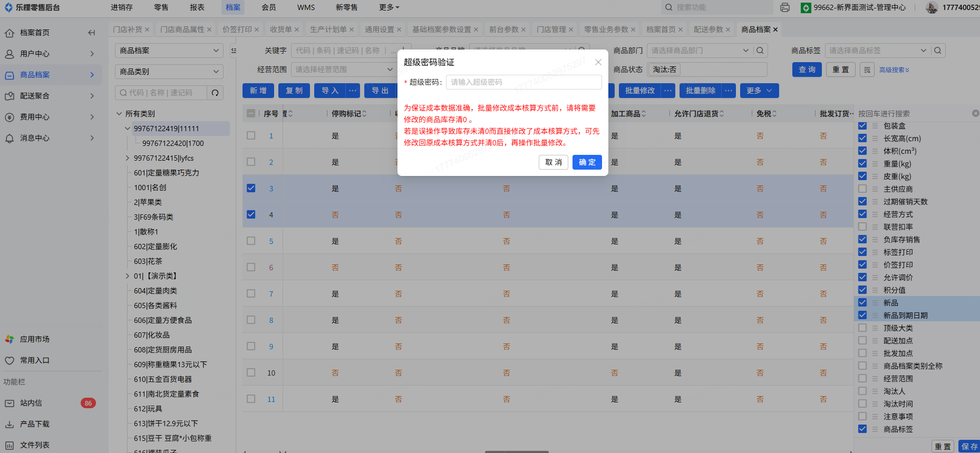
Task: Expand the 更多 button dropdown
Action: (x=759, y=91)
